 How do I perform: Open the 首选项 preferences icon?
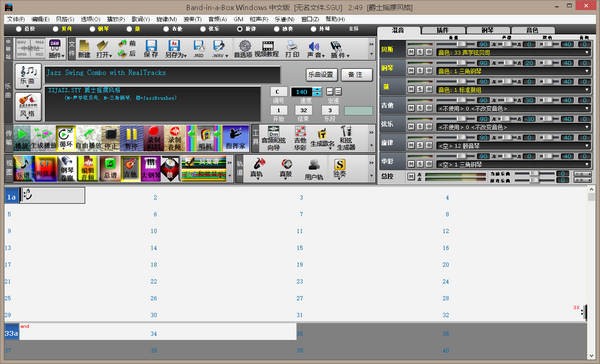[243, 49]
